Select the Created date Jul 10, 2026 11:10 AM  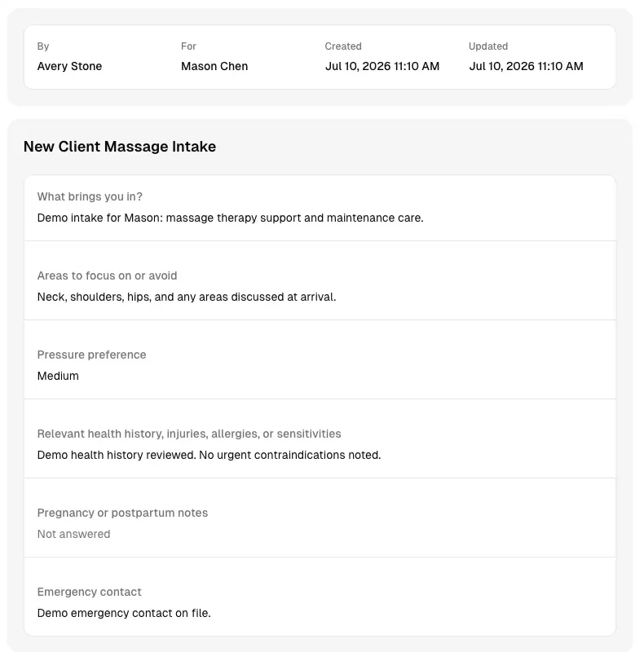point(382,66)
